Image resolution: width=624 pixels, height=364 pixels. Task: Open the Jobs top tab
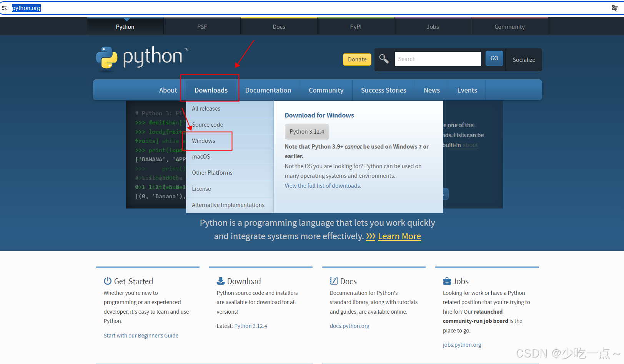[x=433, y=27]
